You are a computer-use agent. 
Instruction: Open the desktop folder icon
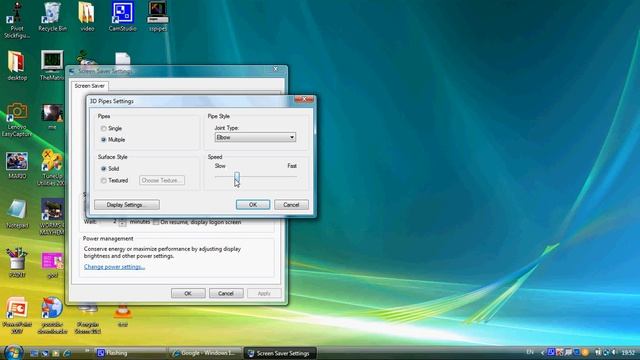[17, 66]
